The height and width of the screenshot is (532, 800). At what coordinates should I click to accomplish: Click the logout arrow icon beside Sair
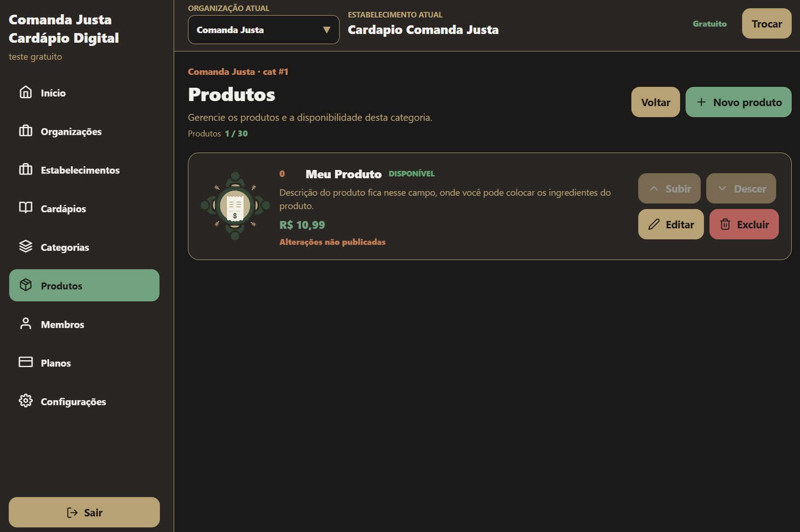(x=72, y=513)
